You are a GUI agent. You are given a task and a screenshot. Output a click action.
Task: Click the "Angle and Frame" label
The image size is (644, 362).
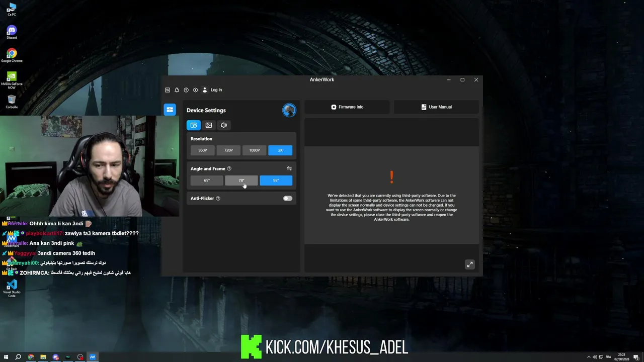pos(208,169)
